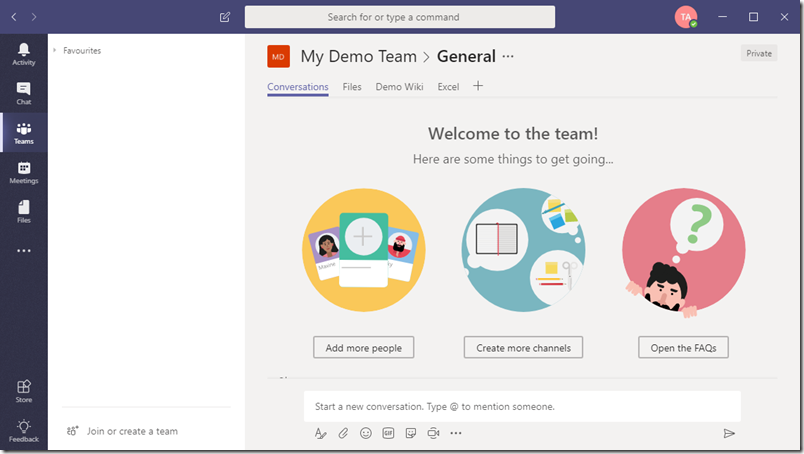
Task: Open the Store
Action: point(24,391)
